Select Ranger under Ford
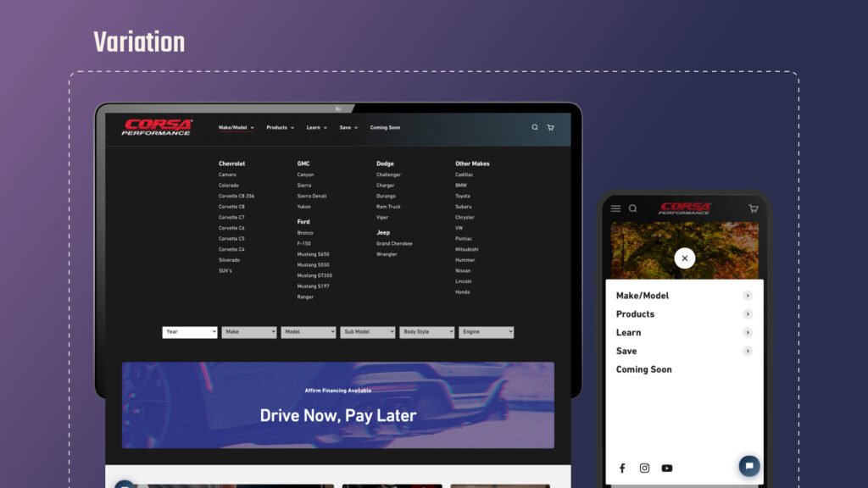Image resolution: width=868 pixels, height=488 pixels. click(x=305, y=297)
